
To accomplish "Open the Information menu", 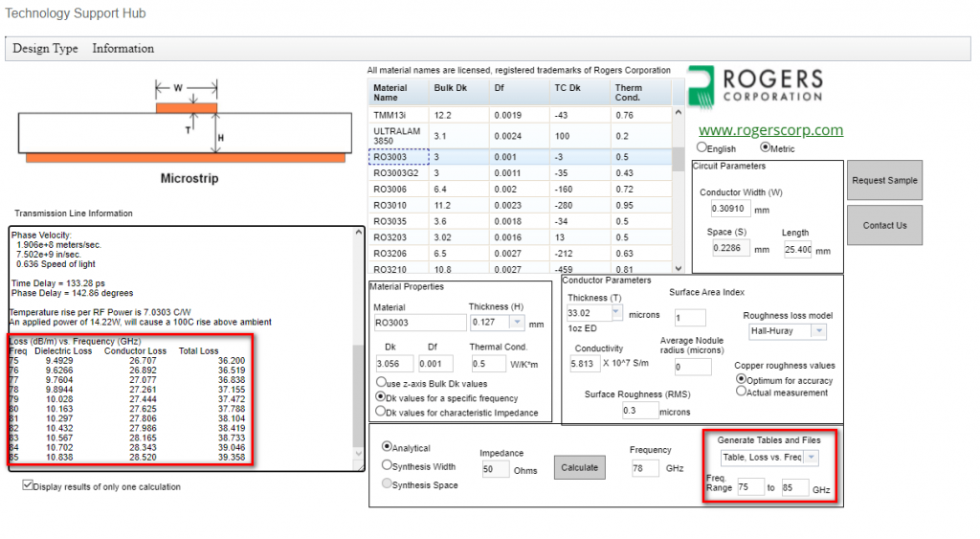I will [x=123, y=48].
